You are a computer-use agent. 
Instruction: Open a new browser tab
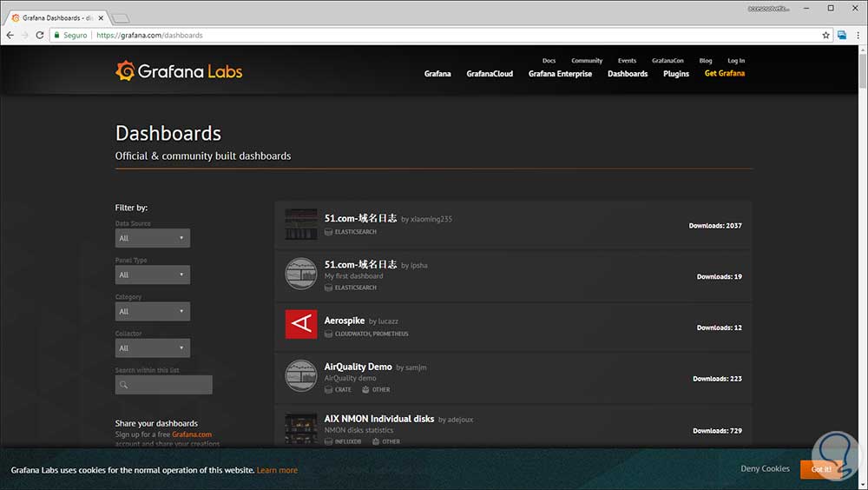pos(120,18)
